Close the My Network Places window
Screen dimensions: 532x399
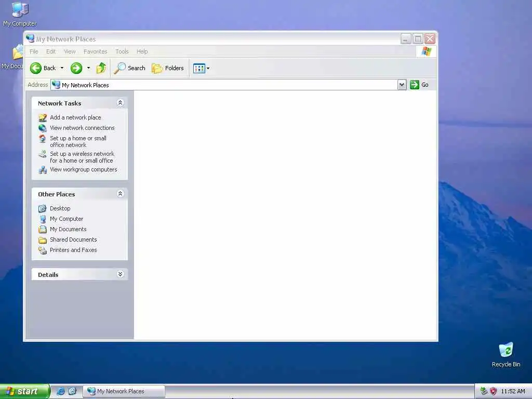(430, 38)
